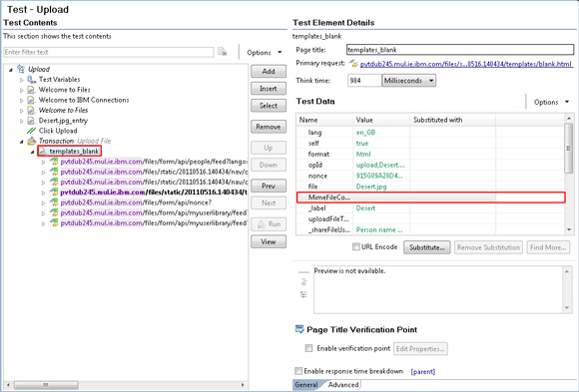
Task: Select the format row value html
Action: [x=363, y=155]
